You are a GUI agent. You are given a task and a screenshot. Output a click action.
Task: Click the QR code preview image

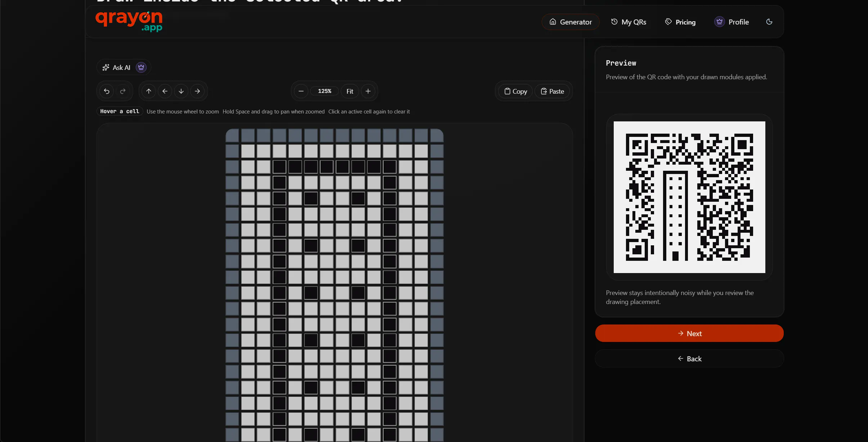[x=689, y=197]
